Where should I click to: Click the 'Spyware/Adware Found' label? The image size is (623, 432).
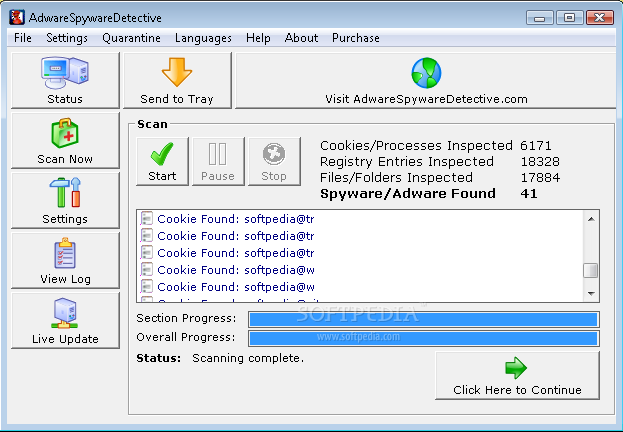click(x=408, y=194)
